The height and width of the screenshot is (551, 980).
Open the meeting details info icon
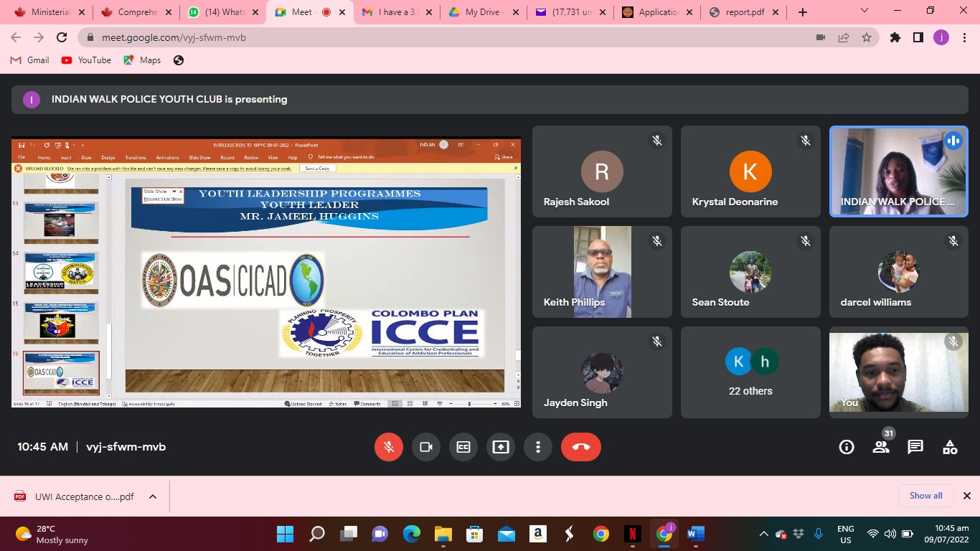pyautogui.click(x=847, y=447)
